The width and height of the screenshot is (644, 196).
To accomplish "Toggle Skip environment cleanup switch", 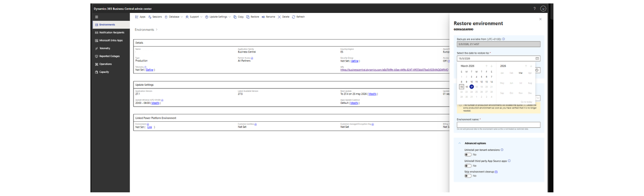I will (x=468, y=176).
